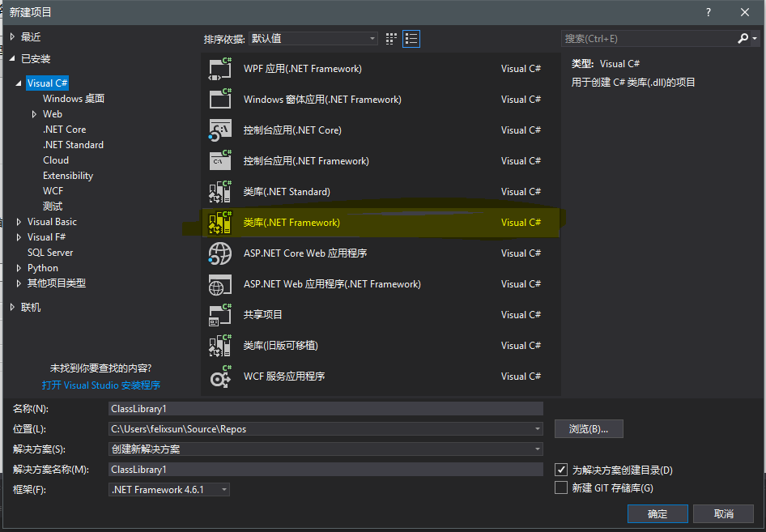The width and height of the screenshot is (766, 532).
Task: Expand the Web tree node
Action: click(34, 114)
